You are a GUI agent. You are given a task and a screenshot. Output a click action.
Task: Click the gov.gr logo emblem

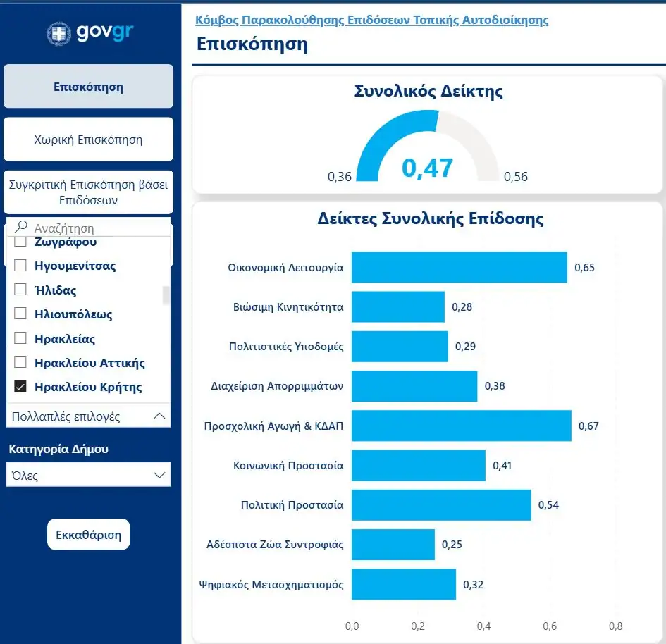(59, 33)
